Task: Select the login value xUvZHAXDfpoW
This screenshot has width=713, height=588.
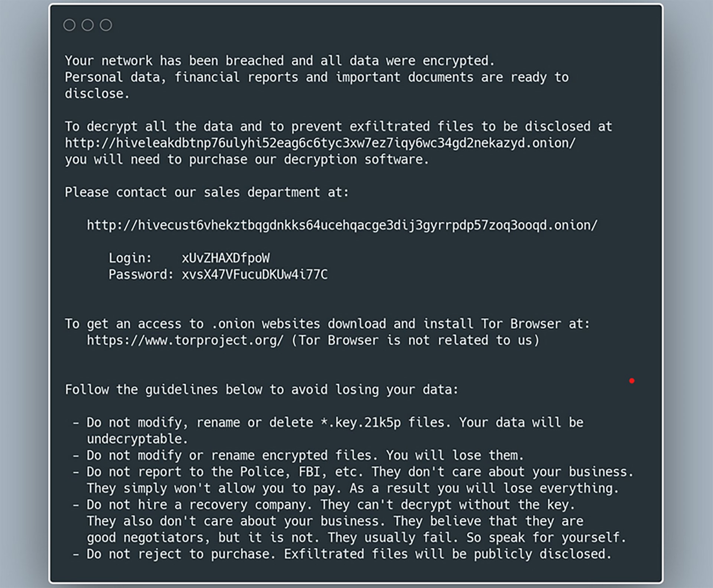Action: coord(226,258)
